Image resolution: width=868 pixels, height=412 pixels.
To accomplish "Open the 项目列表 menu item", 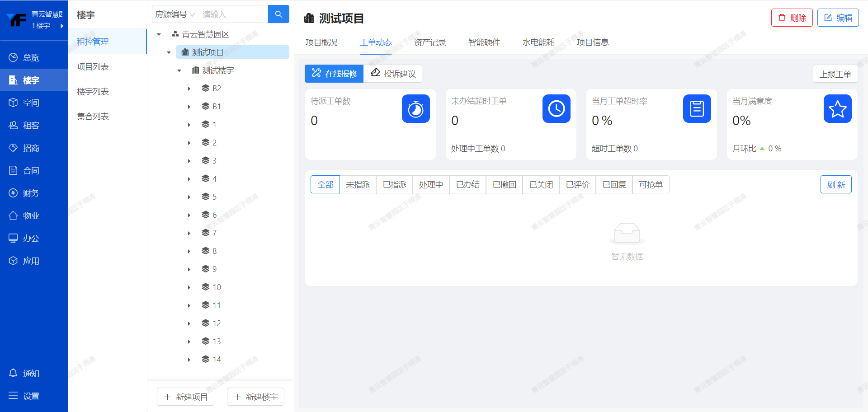I will click(x=93, y=66).
